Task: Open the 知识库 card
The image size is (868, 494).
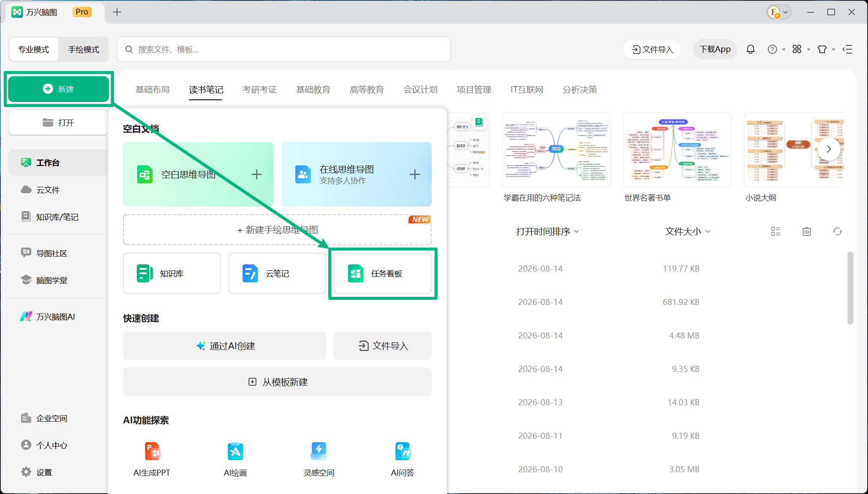Action: 172,273
